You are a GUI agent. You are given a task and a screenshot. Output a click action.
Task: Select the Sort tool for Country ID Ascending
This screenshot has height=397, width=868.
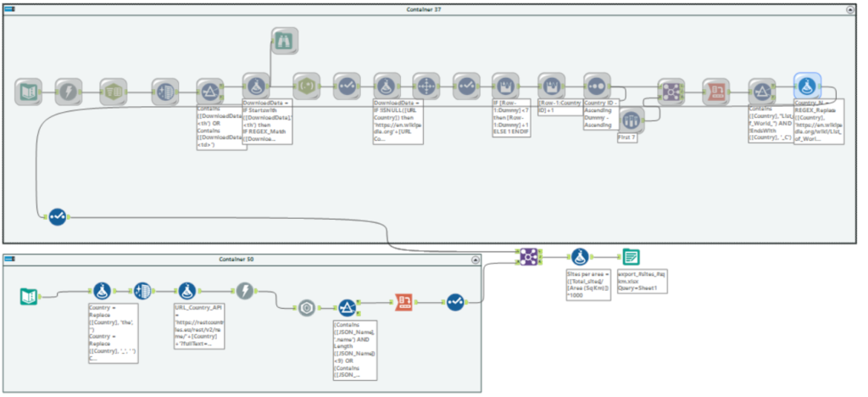point(597,86)
